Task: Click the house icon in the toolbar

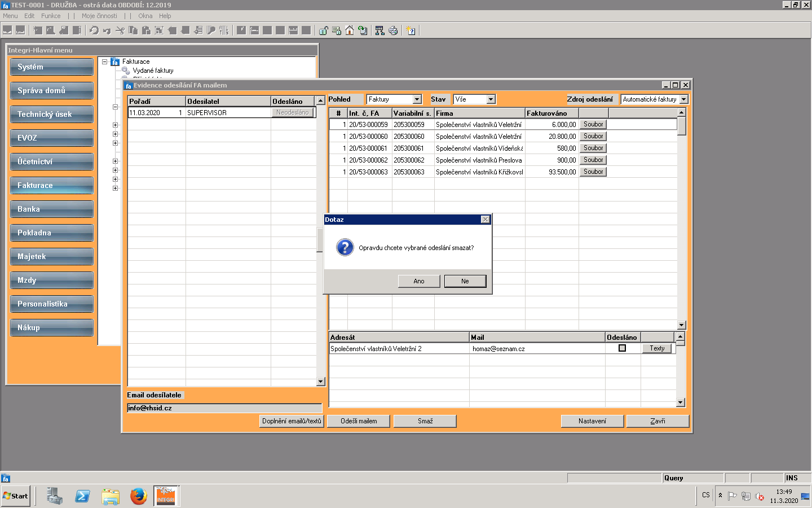Action: click(350, 30)
